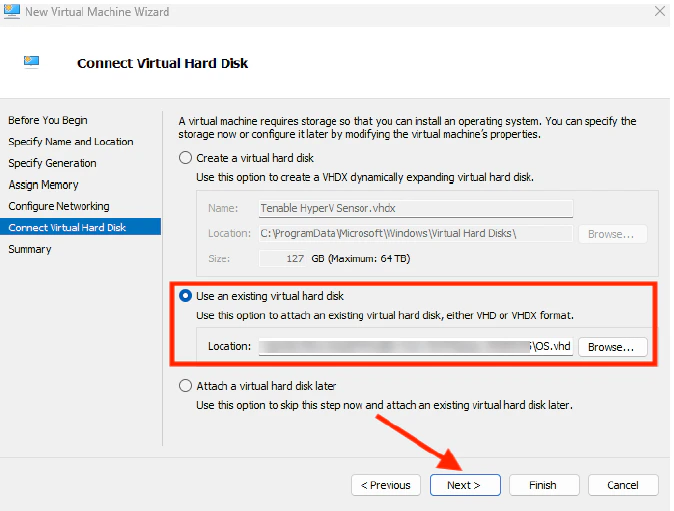Open the Summary step
Image resolution: width=674 pixels, height=511 pixels.
click(x=30, y=249)
